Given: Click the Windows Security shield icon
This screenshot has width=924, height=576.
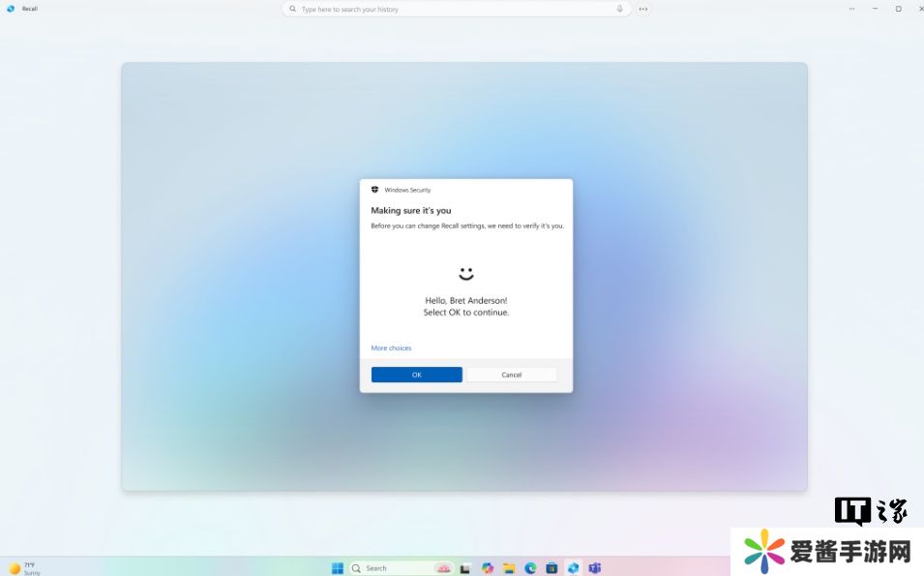Looking at the screenshot, I should [375, 190].
